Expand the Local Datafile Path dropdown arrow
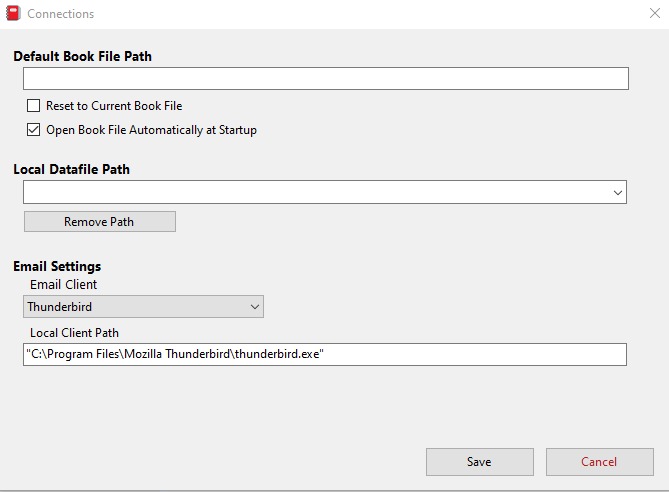 click(618, 192)
